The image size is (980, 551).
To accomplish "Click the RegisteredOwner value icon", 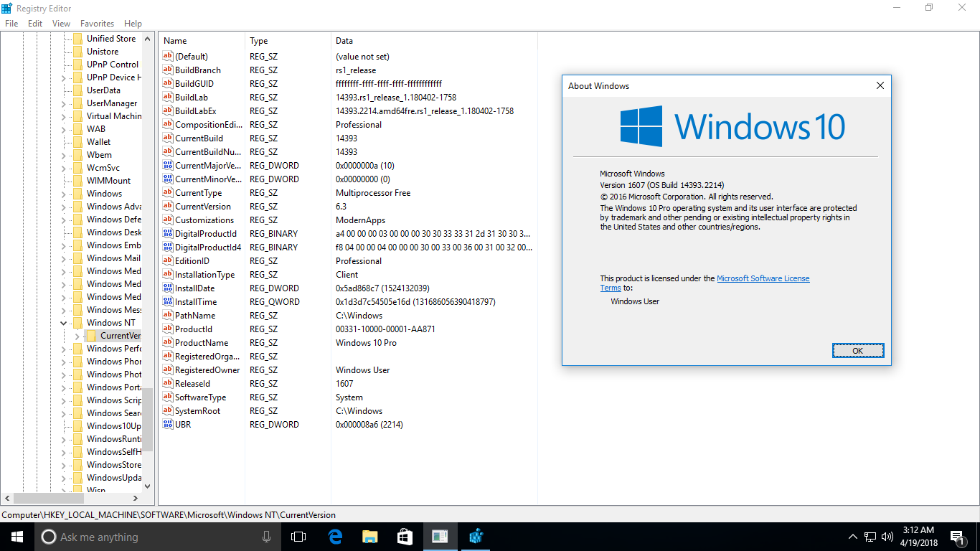I will (168, 370).
